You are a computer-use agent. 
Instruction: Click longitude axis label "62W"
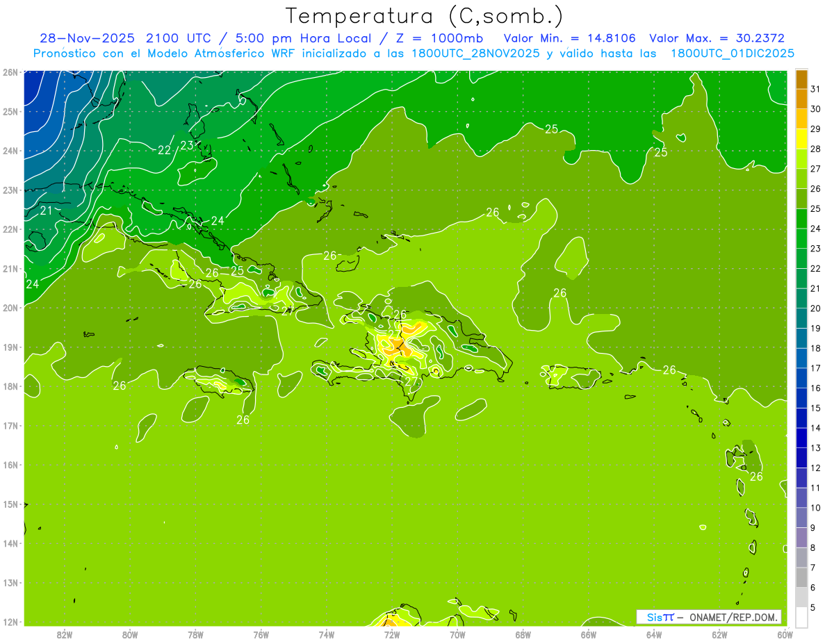click(719, 634)
